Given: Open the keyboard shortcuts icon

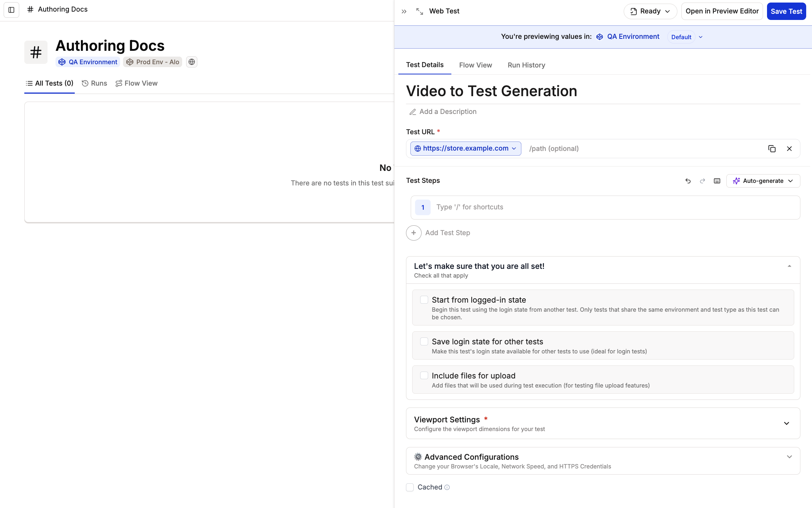Looking at the screenshot, I should [717, 181].
